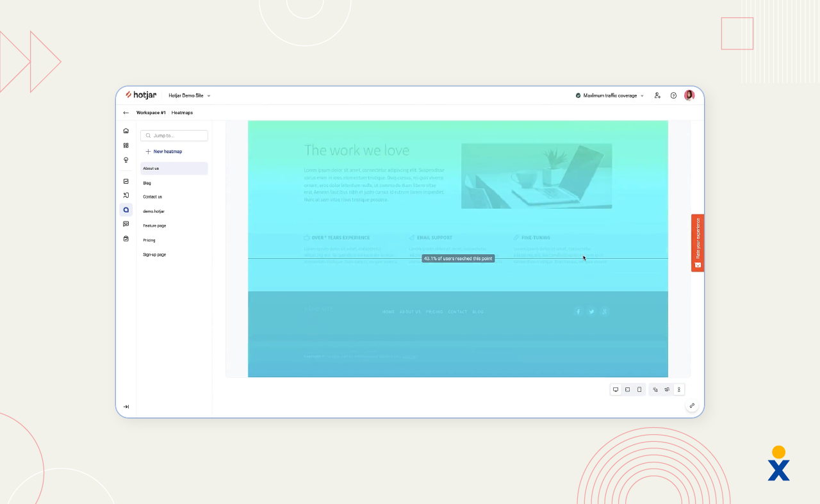Click the New heatmap button

(x=164, y=152)
